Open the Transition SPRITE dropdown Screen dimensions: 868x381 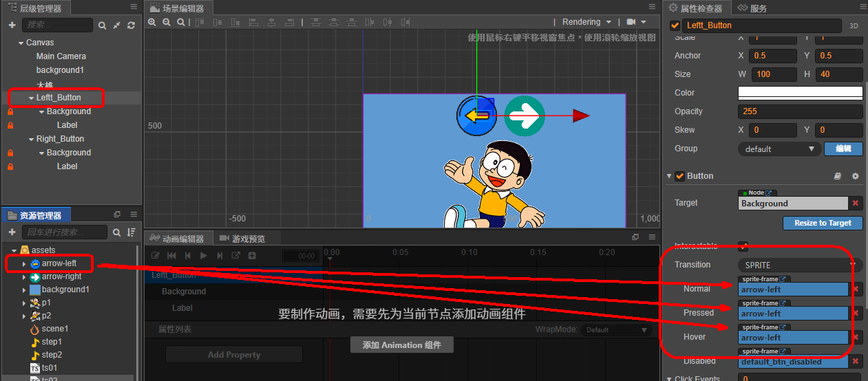pyautogui.click(x=800, y=265)
